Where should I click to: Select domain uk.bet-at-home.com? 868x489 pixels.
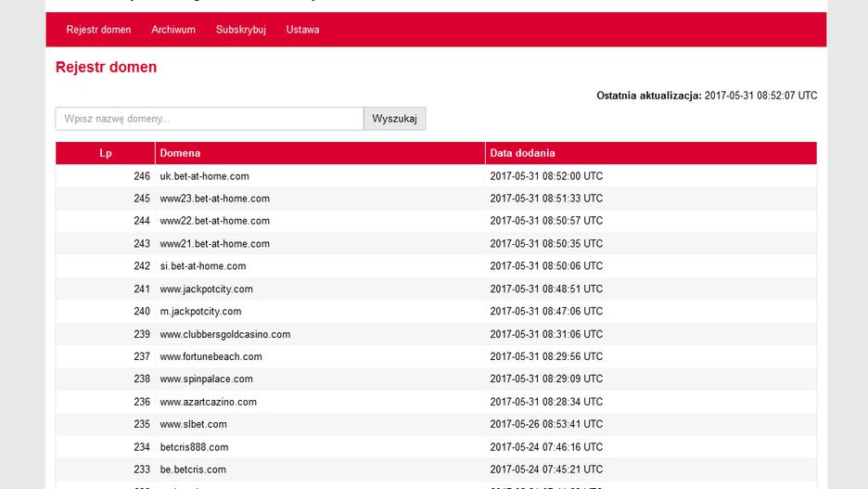click(204, 176)
